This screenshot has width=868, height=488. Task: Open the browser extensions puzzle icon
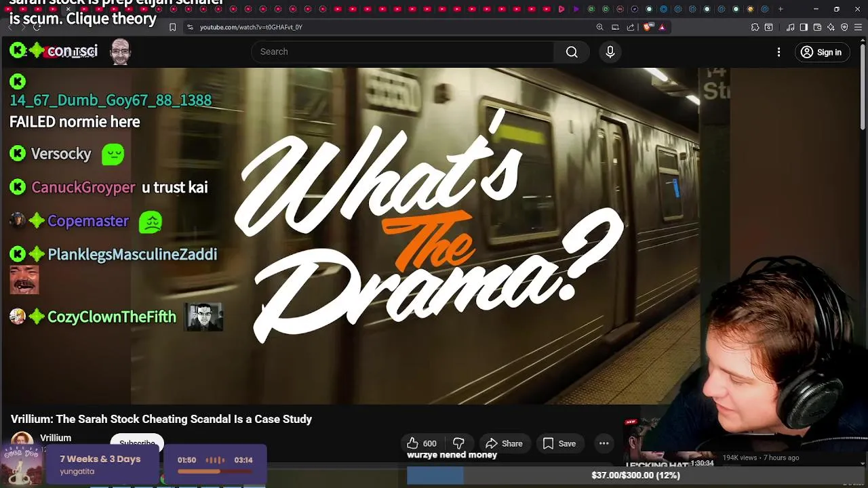coord(755,27)
